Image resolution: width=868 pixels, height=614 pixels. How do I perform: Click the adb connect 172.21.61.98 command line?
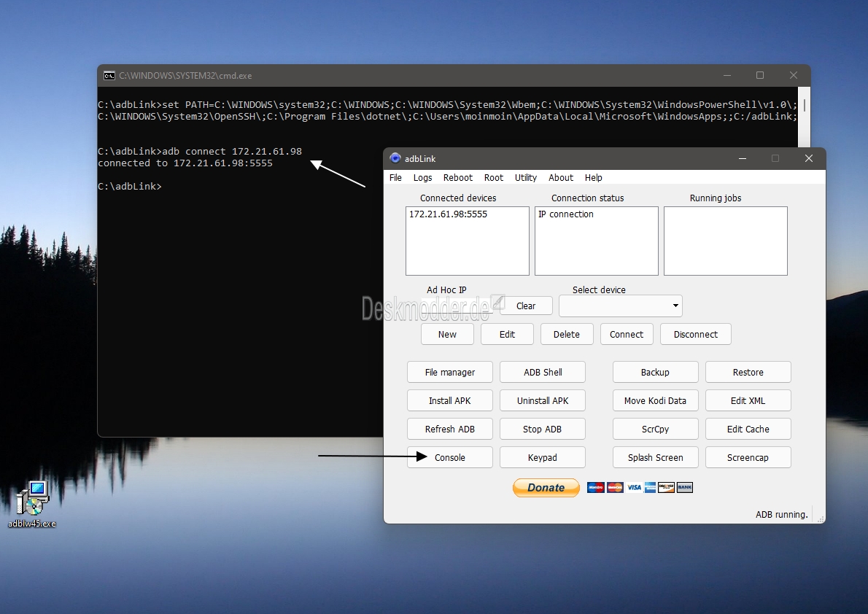click(200, 151)
